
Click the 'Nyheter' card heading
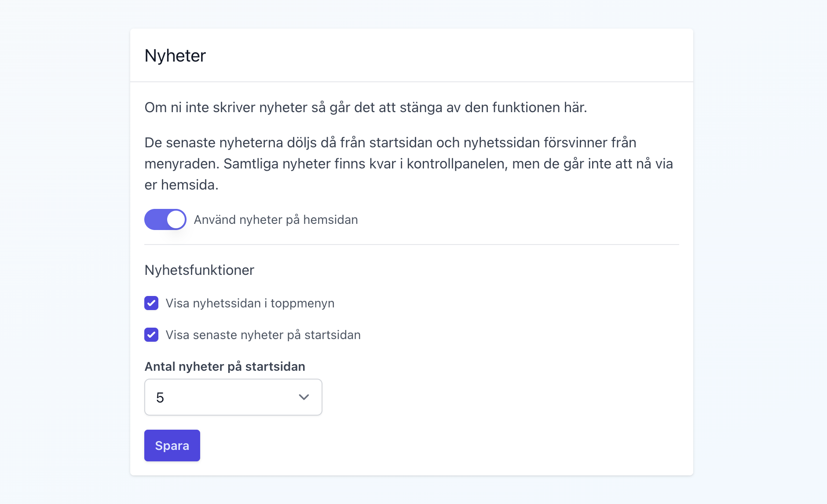pos(175,56)
